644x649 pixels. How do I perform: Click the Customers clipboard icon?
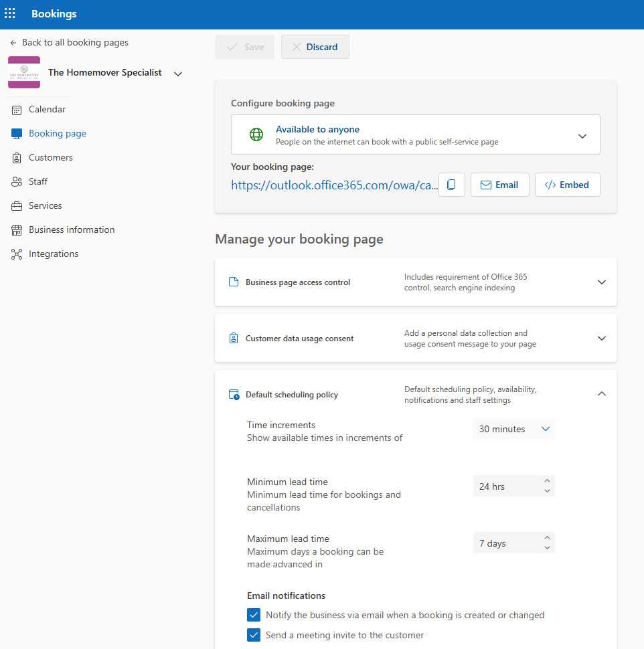17,158
